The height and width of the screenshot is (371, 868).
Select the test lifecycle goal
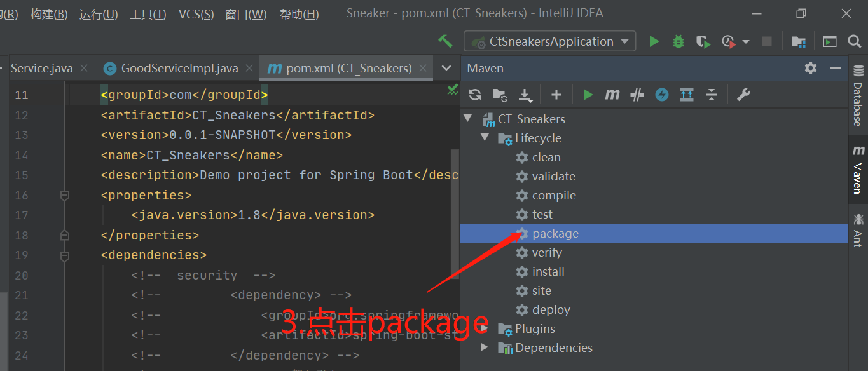(534, 215)
